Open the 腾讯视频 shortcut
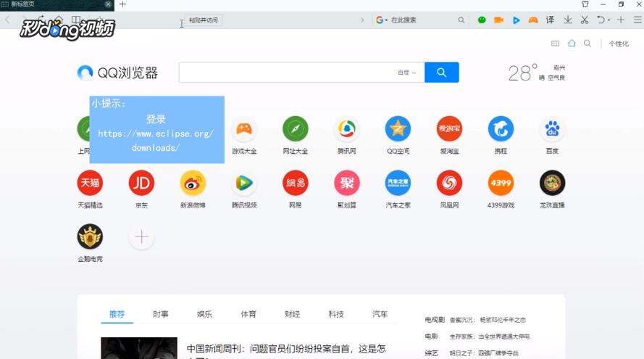 [244, 183]
